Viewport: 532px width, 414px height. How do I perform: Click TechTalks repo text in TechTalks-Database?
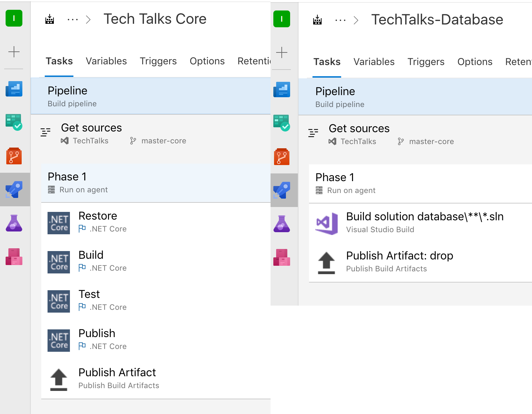[x=358, y=142]
